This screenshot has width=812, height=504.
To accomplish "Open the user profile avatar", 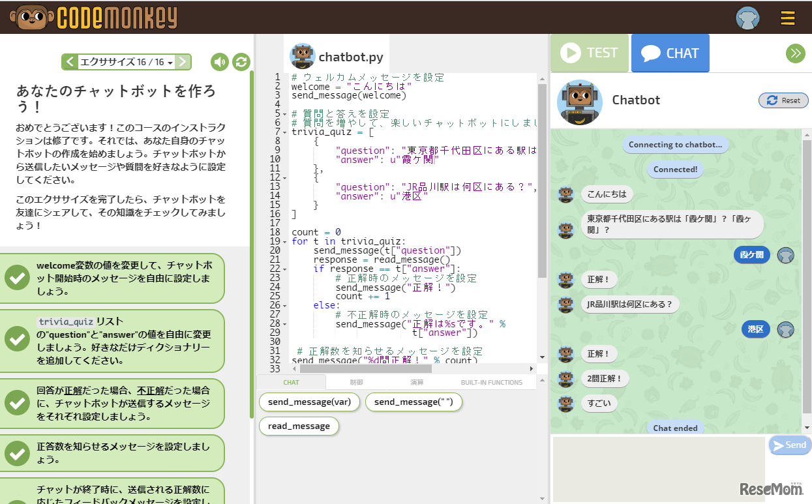I will [747, 18].
